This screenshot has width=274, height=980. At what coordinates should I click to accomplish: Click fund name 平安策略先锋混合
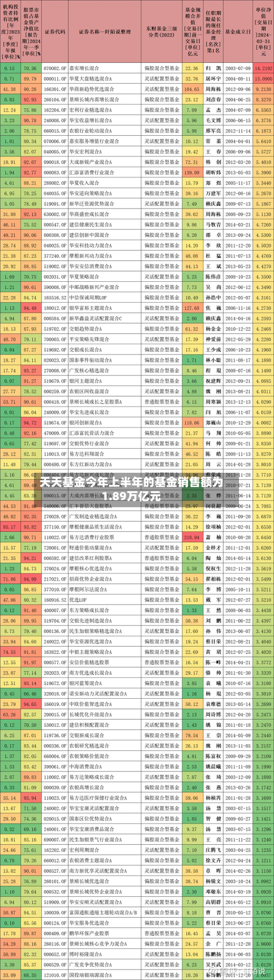pyautogui.click(x=89, y=340)
